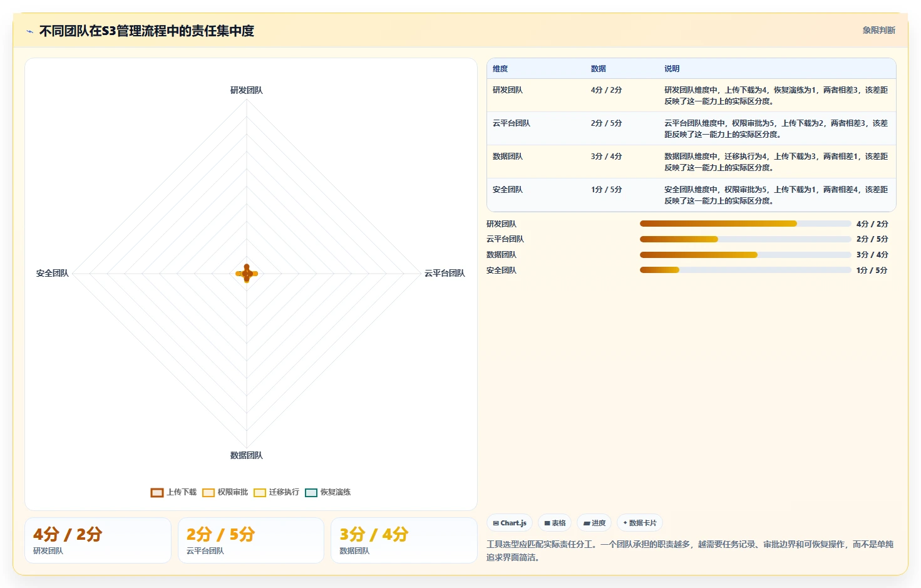
Task: Click the 1分 / 5分 value in the table
Action: click(607, 190)
